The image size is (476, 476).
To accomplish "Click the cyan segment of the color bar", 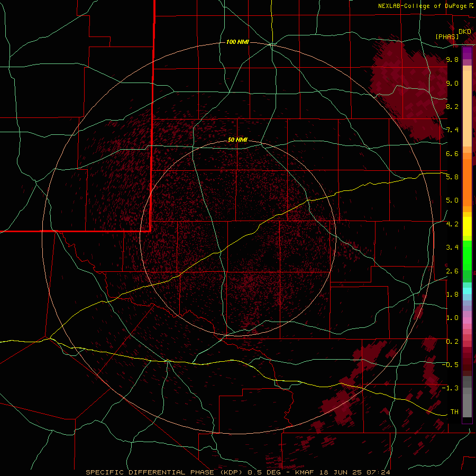I will pyautogui.click(x=467, y=290).
